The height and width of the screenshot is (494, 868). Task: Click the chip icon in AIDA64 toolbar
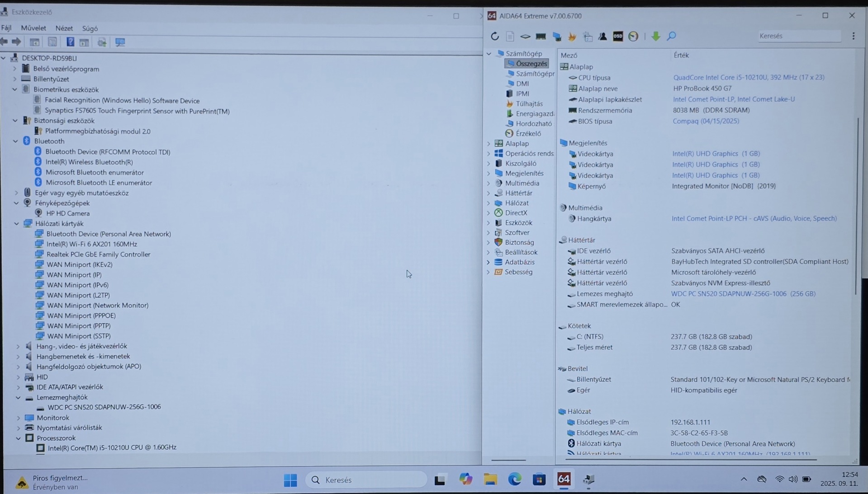point(525,36)
